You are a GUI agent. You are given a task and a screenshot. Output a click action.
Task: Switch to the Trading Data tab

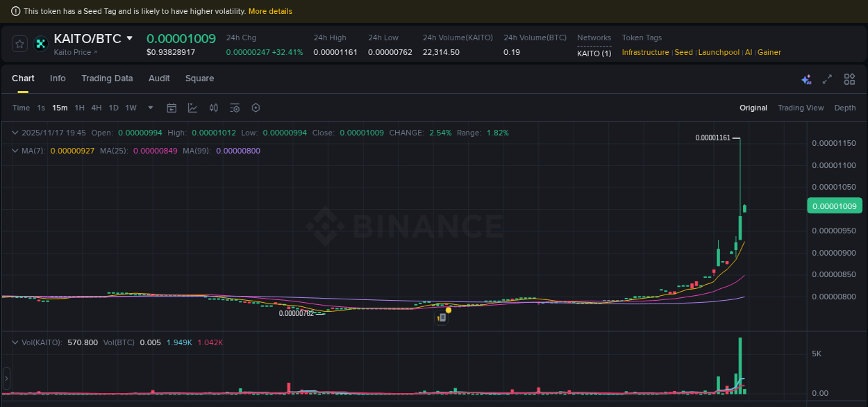(107, 78)
